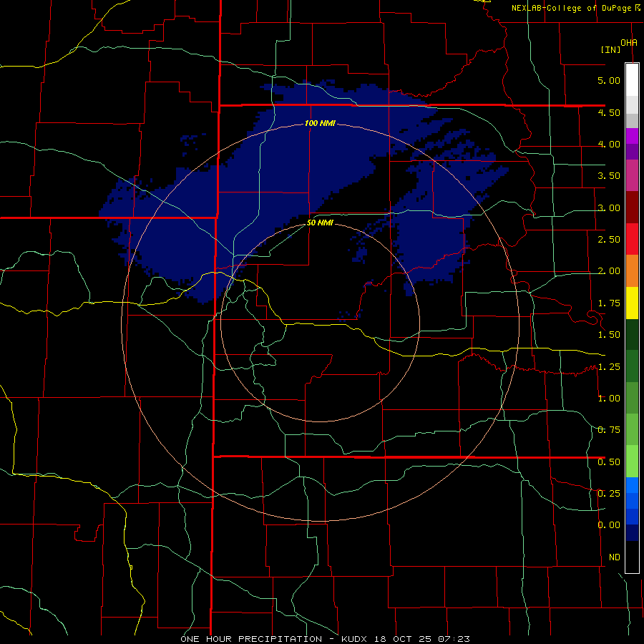644x644 pixels.
Task: Click the ONE HOUR PRECIPITATION caption text
Action: coord(251,639)
